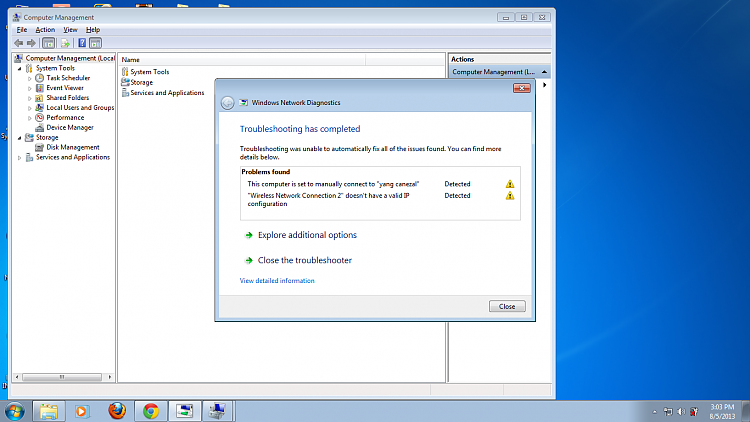Click the warning icon beside the invalid IP problem

510,196
